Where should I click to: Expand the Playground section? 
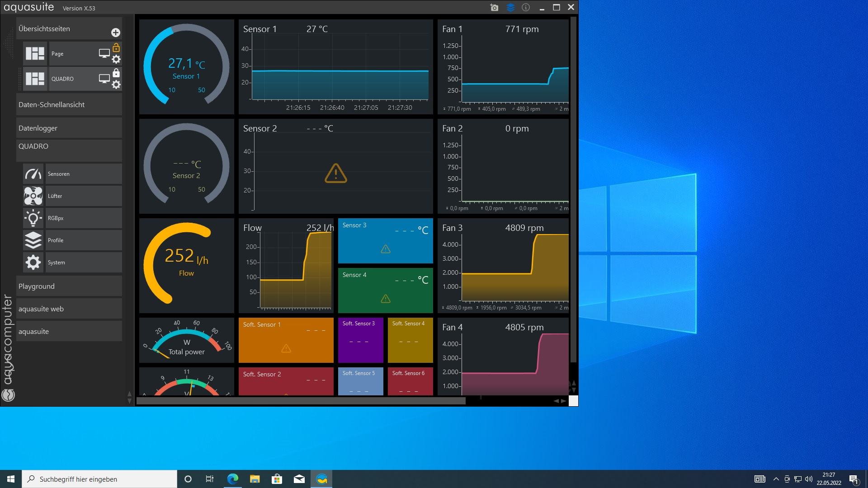69,286
